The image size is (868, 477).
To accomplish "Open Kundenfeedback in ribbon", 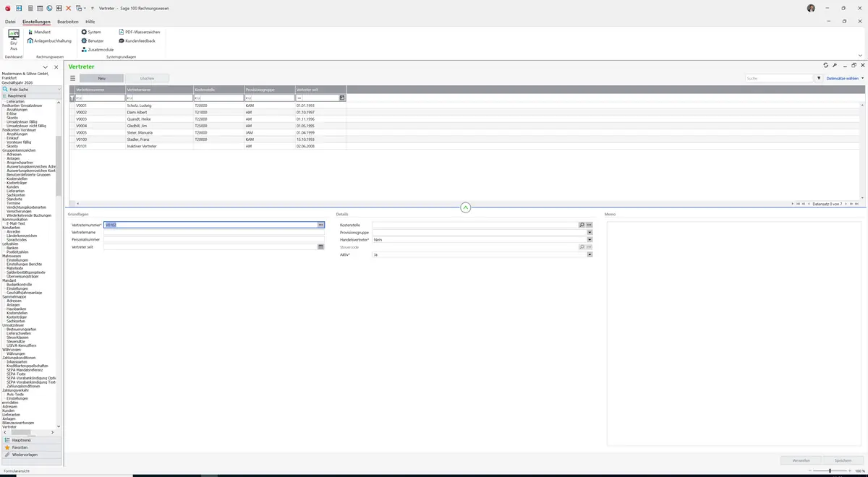I will pyautogui.click(x=137, y=41).
